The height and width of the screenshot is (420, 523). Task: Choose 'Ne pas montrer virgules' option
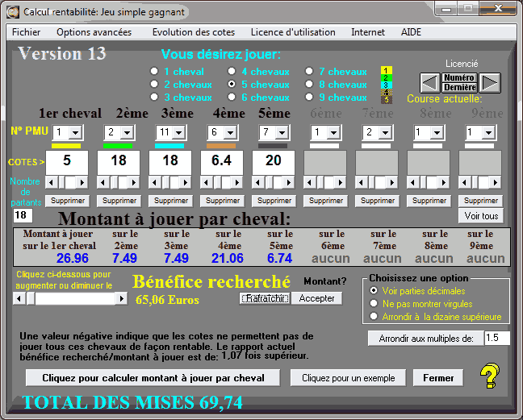pos(373,303)
